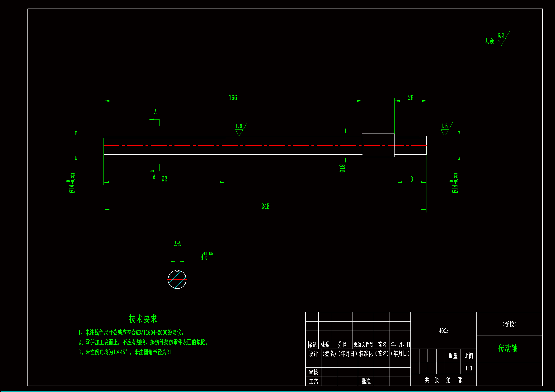Select technical note 3 about 1×45° chamfers

127,352
